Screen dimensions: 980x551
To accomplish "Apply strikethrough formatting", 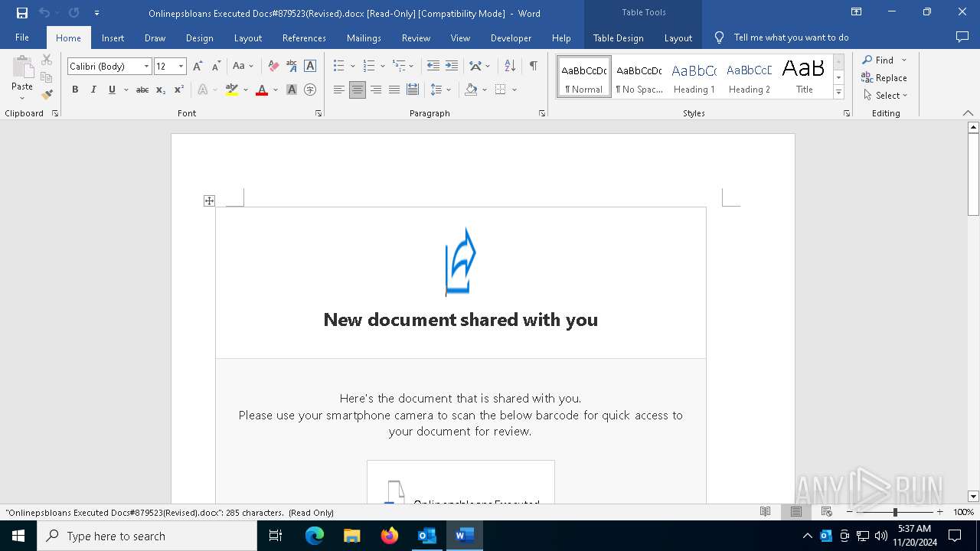I will [142, 90].
